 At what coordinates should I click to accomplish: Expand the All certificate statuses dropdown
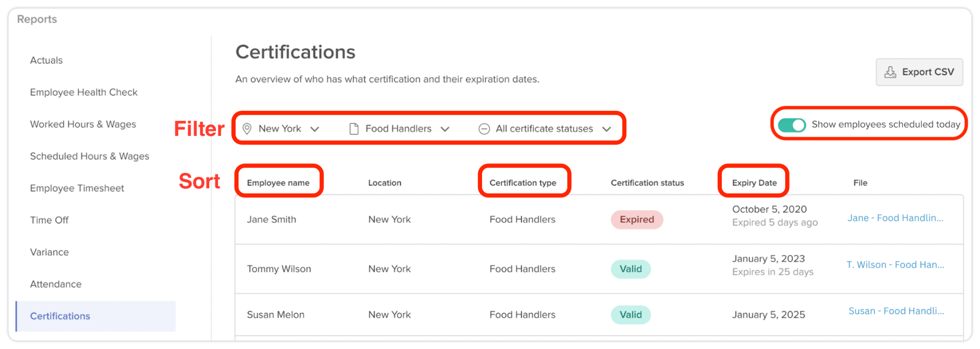pos(607,129)
